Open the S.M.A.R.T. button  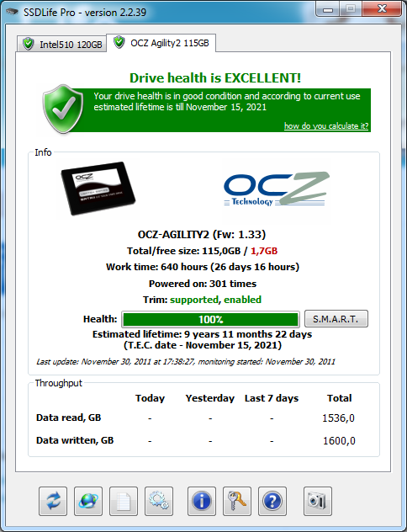pyautogui.click(x=336, y=318)
